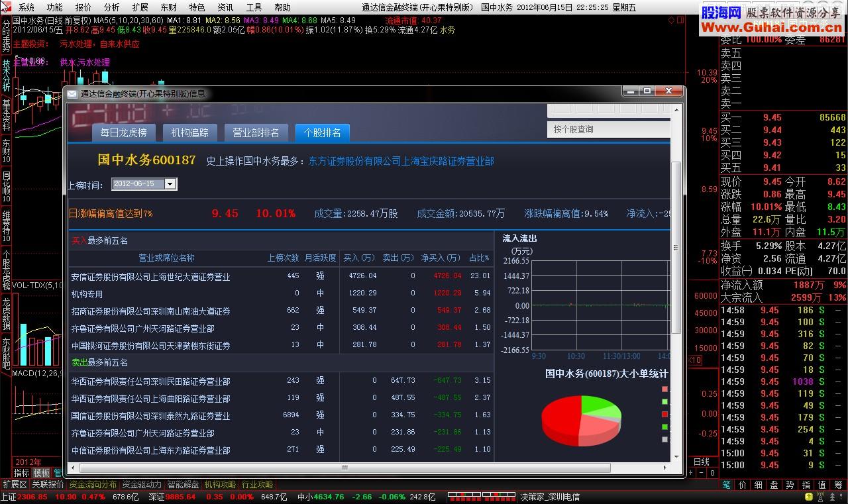Click the 决策家_深圳电信 server status
This screenshot has width=848, height=504.
point(550,497)
